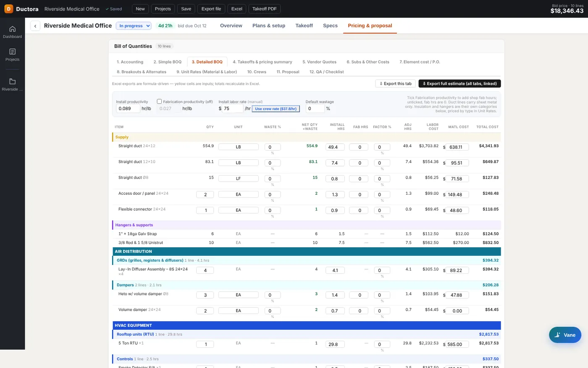Click the Takeoff PDF button

(x=265, y=9)
